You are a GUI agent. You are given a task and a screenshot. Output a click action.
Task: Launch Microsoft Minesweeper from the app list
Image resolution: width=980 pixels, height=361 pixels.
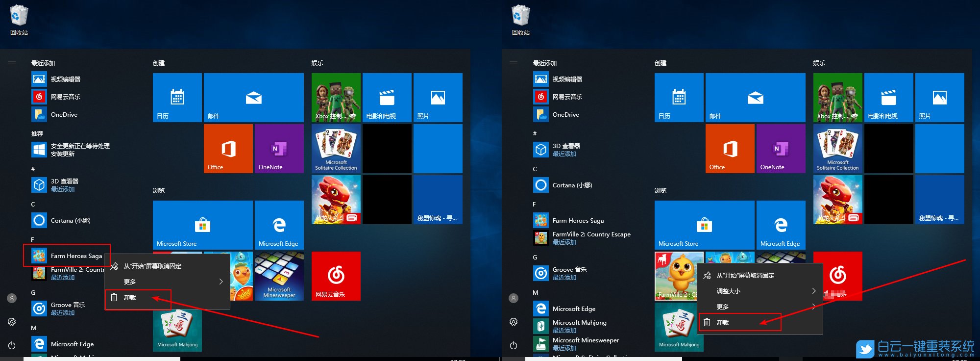tap(576, 344)
